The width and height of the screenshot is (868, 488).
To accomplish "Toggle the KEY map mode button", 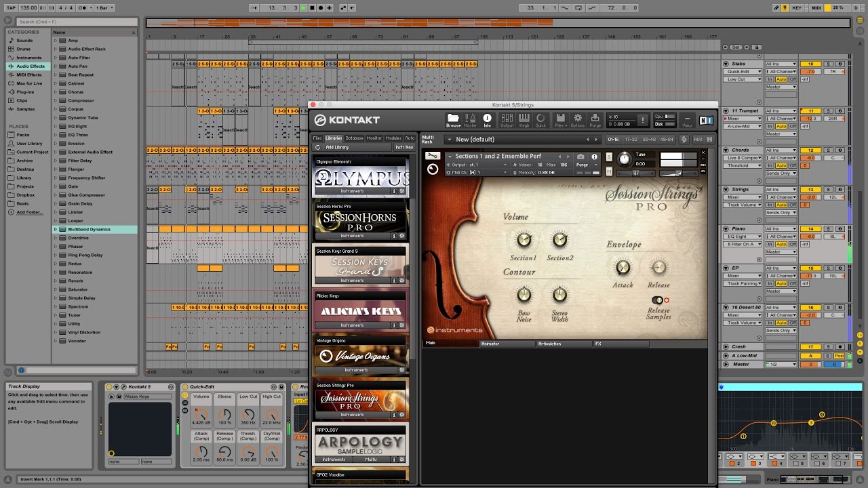I will coord(797,7).
